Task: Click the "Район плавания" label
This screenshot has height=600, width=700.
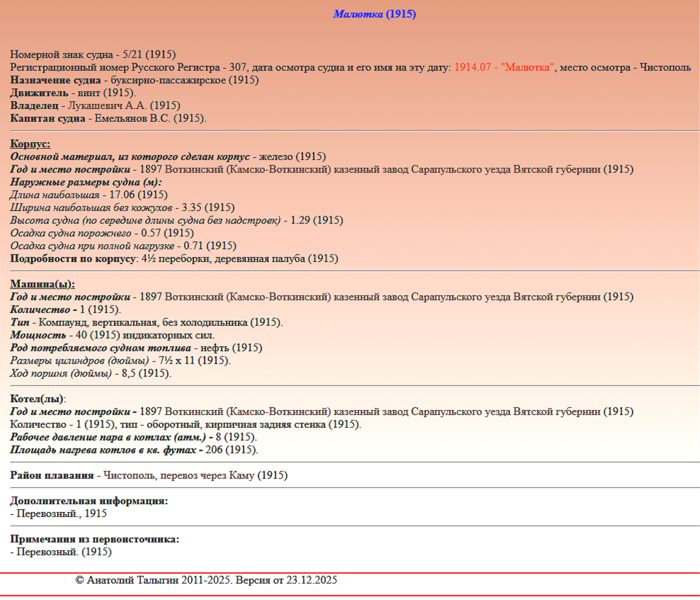Action: (x=52, y=475)
